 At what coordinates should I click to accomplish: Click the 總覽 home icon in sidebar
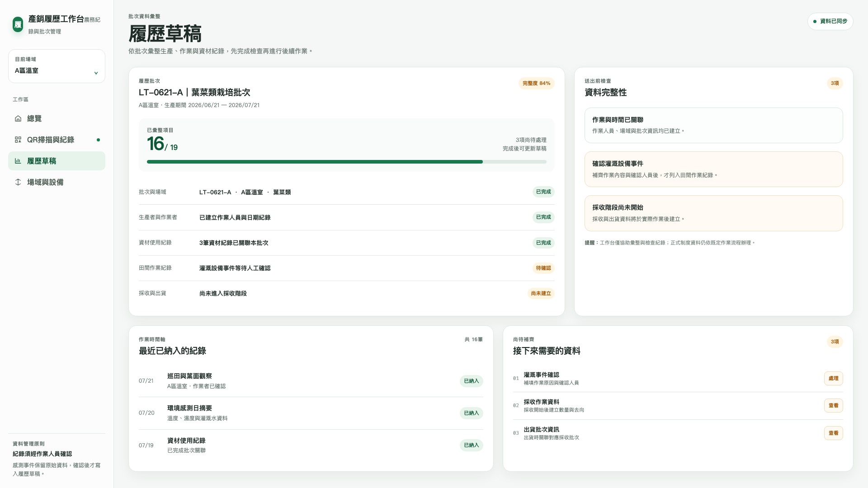point(18,118)
